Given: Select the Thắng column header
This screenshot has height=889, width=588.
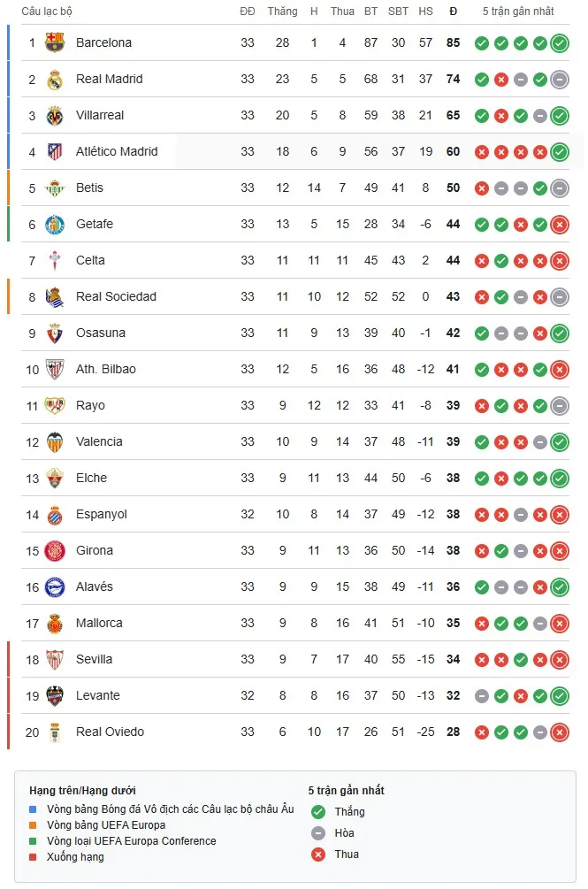Looking at the screenshot, I should [282, 11].
